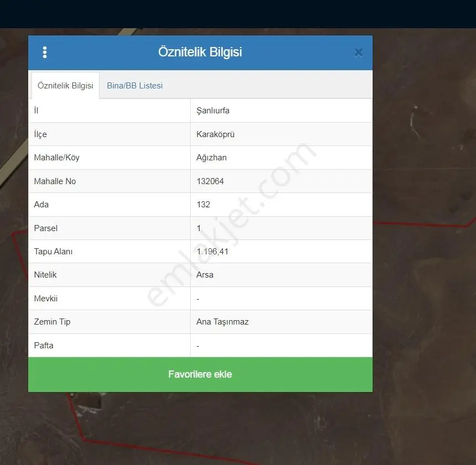Select the Nitelik row label
Image resolution: width=476 pixels, height=465 pixels.
coord(45,275)
